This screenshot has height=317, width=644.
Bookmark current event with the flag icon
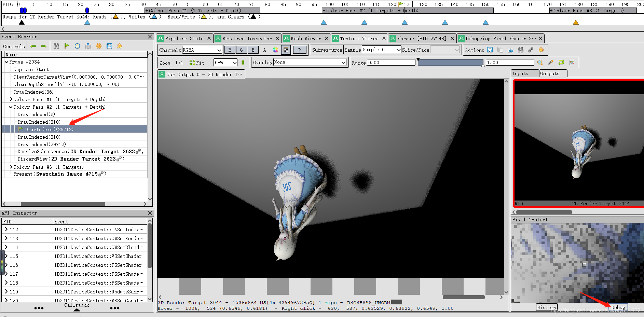click(x=67, y=46)
